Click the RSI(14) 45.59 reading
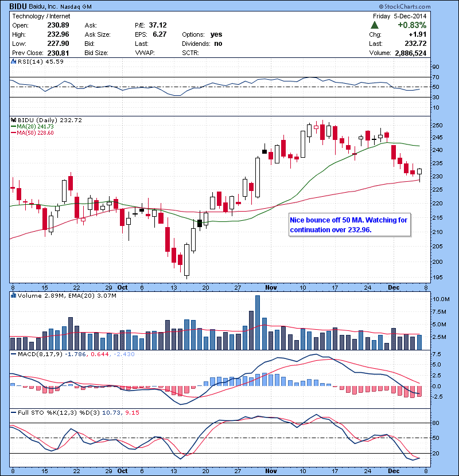 click(x=41, y=61)
